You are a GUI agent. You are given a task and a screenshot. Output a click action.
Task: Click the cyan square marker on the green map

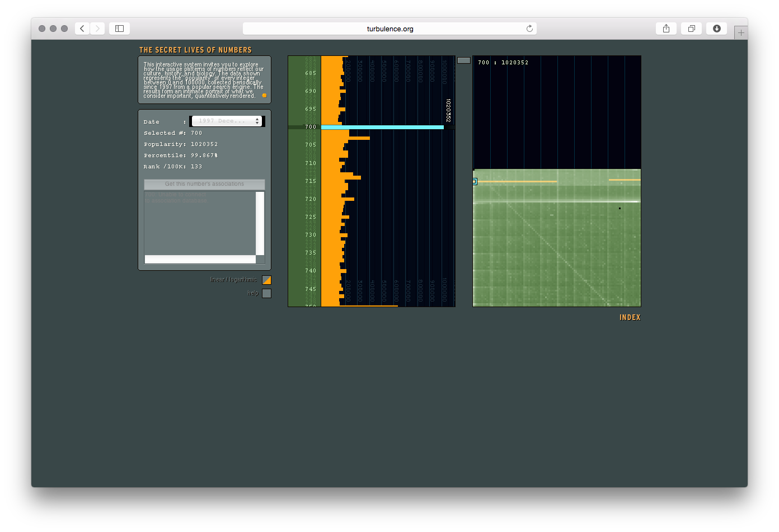coord(475,181)
